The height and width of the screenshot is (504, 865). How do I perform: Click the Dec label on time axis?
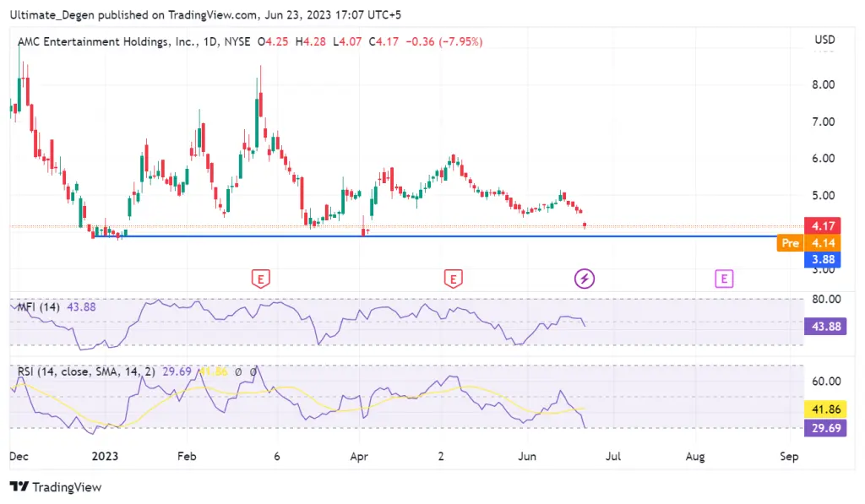[x=19, y=456]
